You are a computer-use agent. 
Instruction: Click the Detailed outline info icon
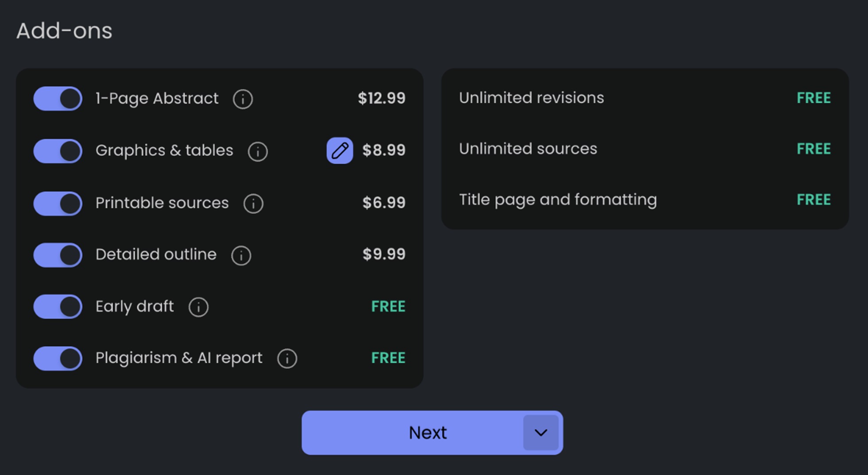point(241,255)
